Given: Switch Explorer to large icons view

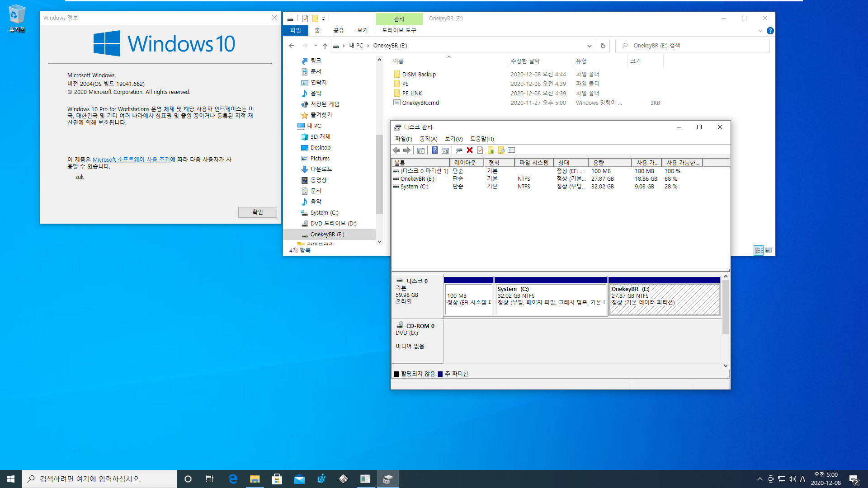Looking at the screenshot, I should point(769,250).
